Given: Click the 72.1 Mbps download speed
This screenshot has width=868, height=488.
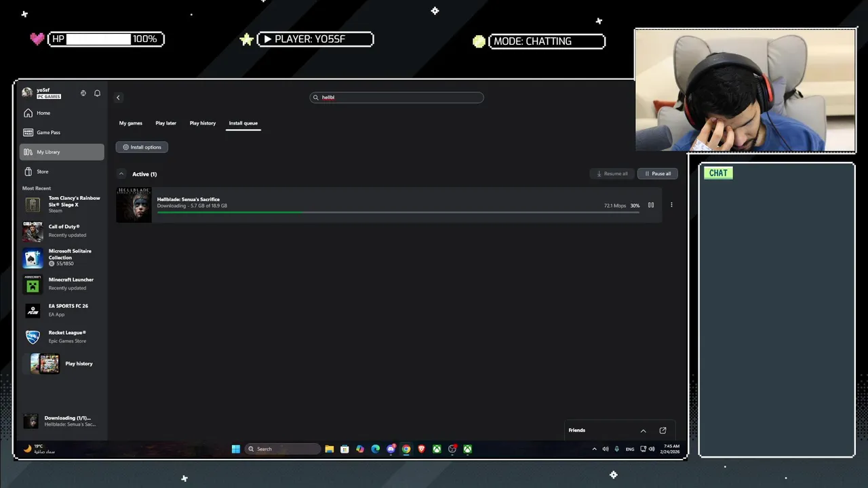Looking at the screenshot, I should tap(615, 205).
